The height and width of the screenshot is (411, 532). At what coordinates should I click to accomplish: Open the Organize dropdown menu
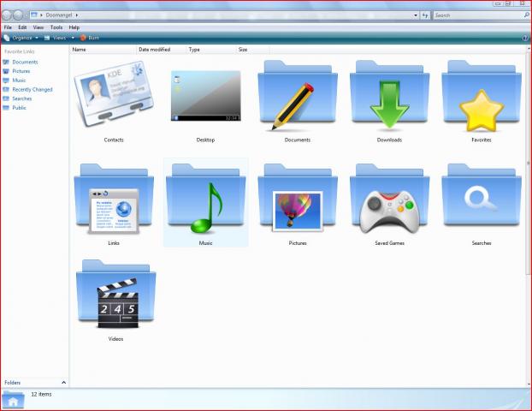21,38
